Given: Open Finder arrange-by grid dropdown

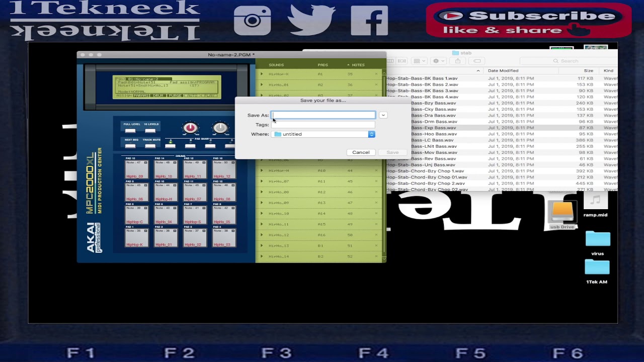Looking at the screenshot, I should [x=419, y=61].
